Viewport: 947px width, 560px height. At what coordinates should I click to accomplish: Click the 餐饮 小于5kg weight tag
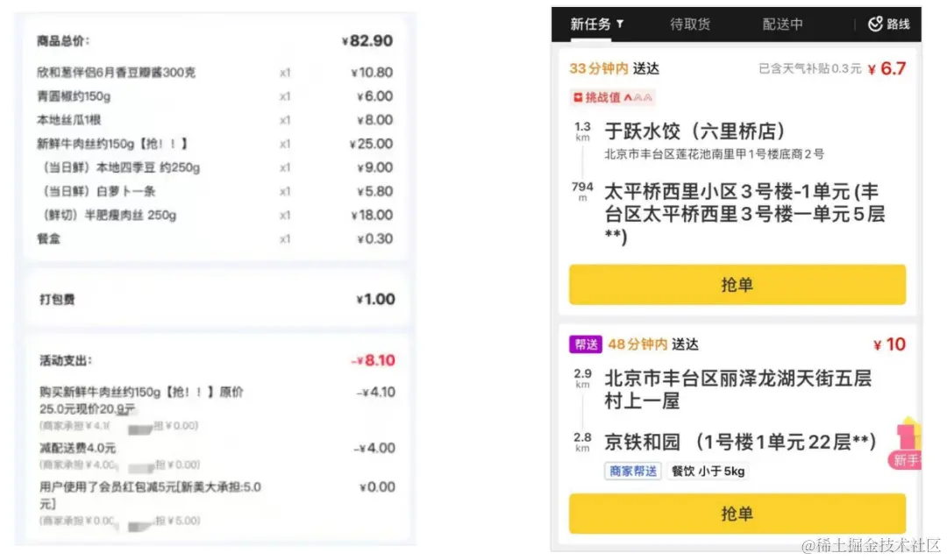[706, 471]
